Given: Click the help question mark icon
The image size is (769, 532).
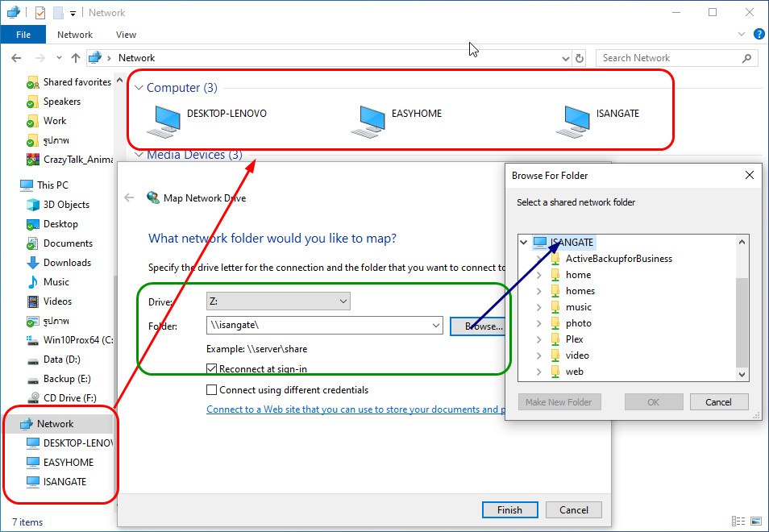Looking at the screenshot, I should [x=759, y=35].
